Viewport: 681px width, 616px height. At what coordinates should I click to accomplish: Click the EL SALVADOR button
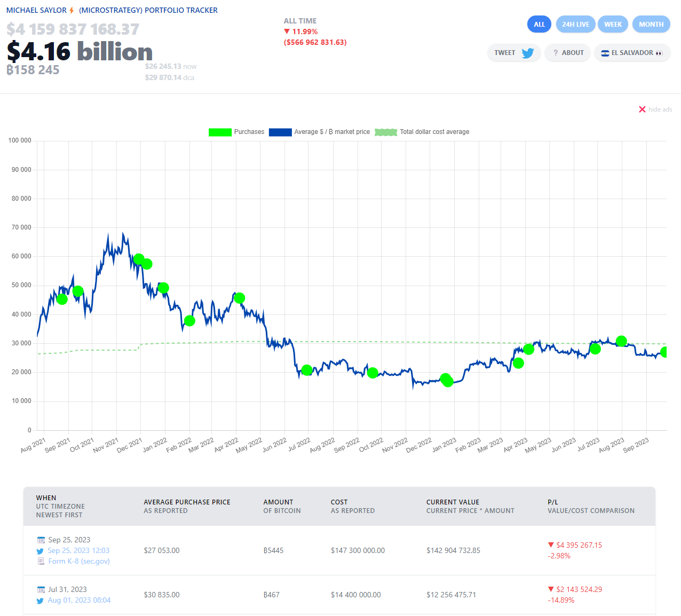point(632,53)
